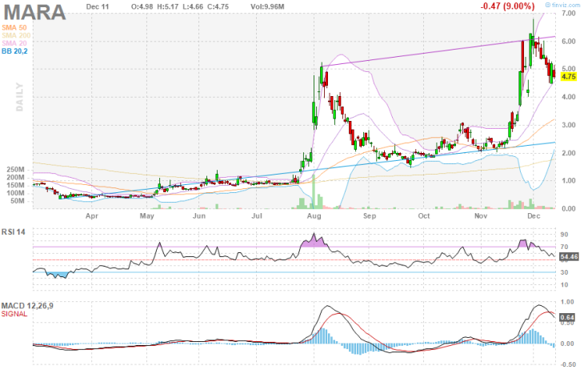Click the MACD 12,26,9 label
The width and height of the screenshot is (588, 370).
(27, 306)
